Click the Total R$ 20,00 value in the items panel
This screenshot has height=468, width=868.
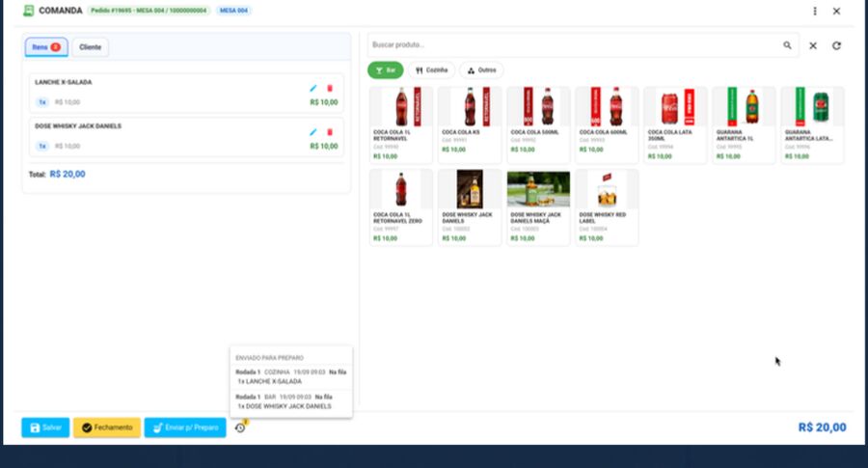(68, 174)
